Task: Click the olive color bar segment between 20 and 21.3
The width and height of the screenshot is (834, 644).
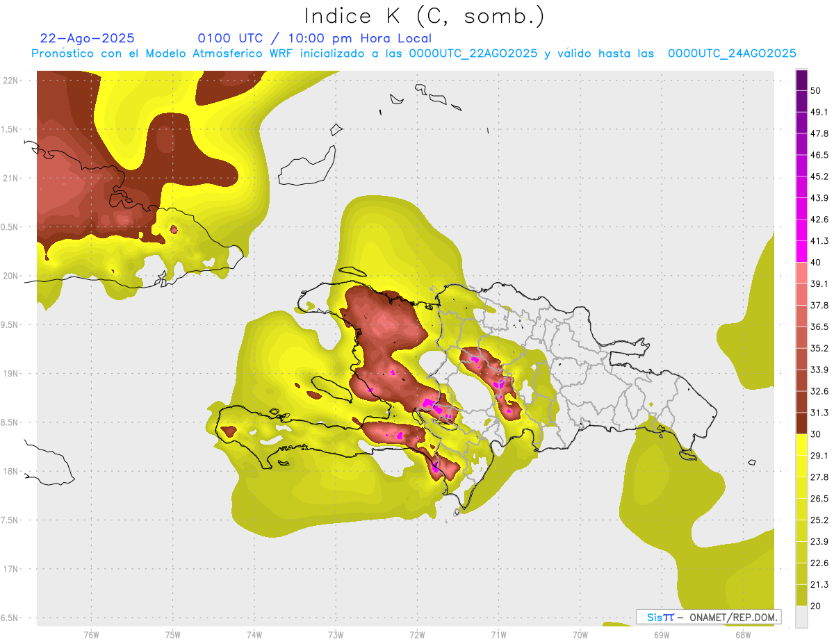Action: tap(801, 595)
